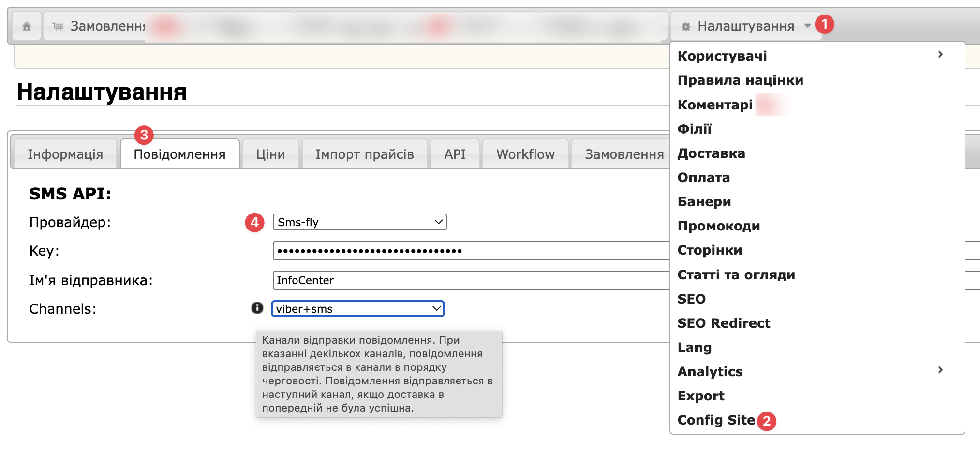Expand the Analytics submenu arrow

pos(940,370)
